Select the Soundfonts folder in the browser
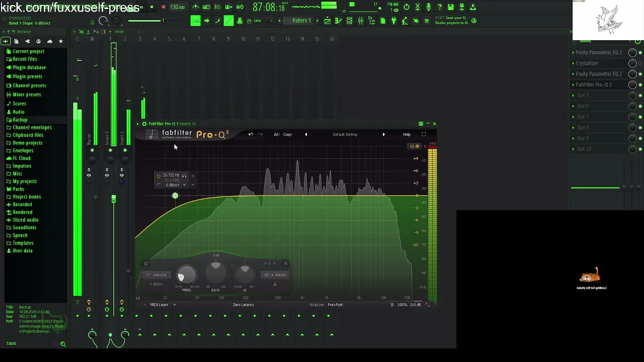 (x=24, y=228)
